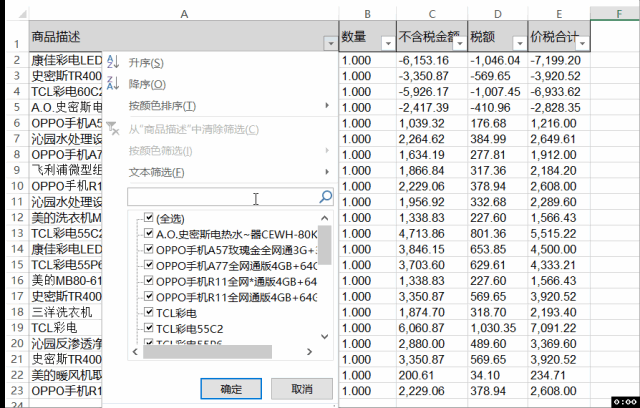Toggle OPPO手机R11全网通版4GB checkbox

point(149,296)
